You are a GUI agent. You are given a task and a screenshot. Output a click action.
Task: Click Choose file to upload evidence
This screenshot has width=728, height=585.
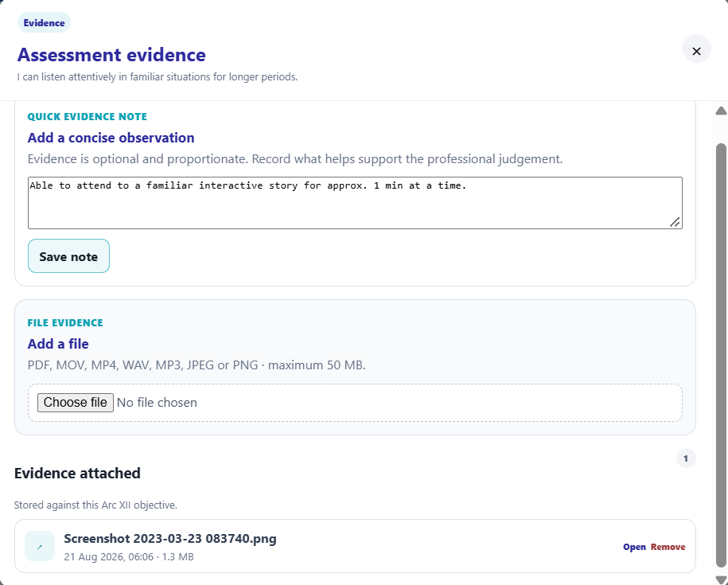76,403
